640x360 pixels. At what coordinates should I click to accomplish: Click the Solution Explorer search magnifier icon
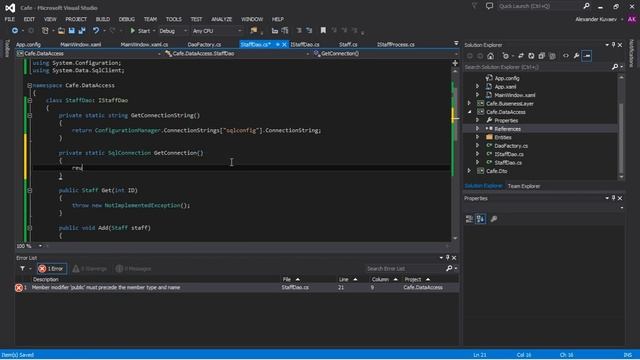pyautogui.click(x=615, y=67)
